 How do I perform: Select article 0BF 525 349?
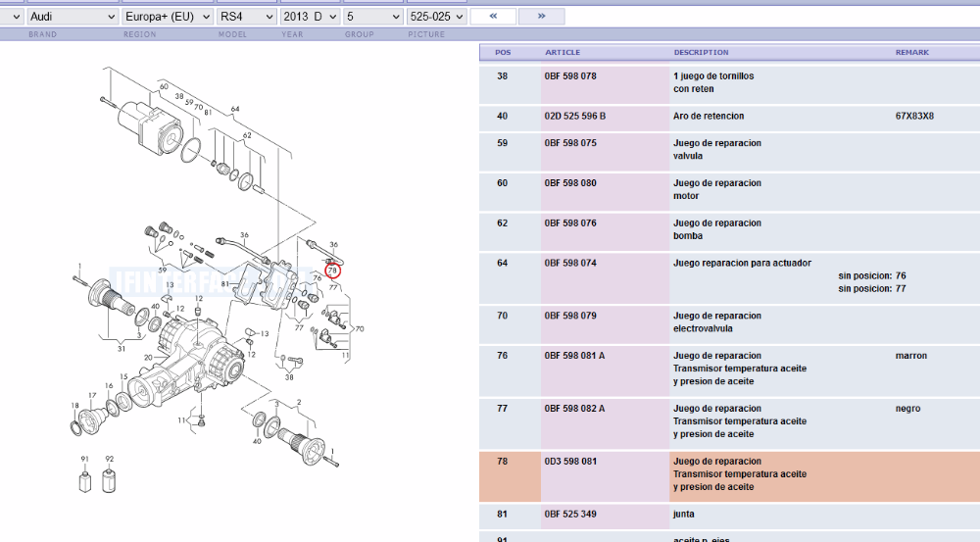[570, 515]
